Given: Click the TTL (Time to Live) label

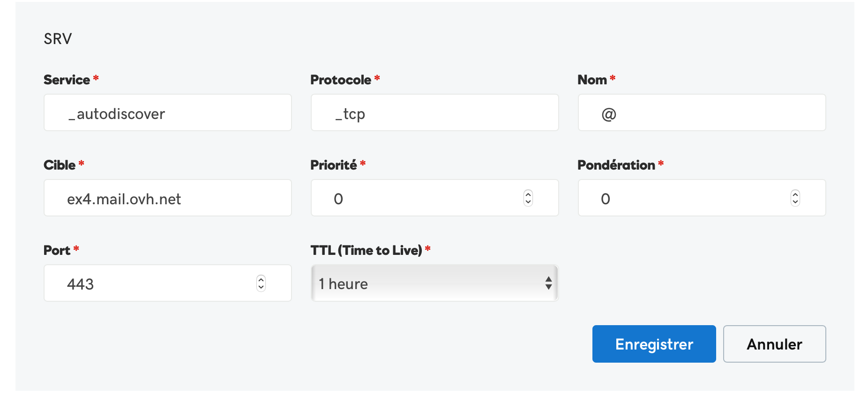Looking at the screenshot, I should pyautogui.click(x=367, y=250).
